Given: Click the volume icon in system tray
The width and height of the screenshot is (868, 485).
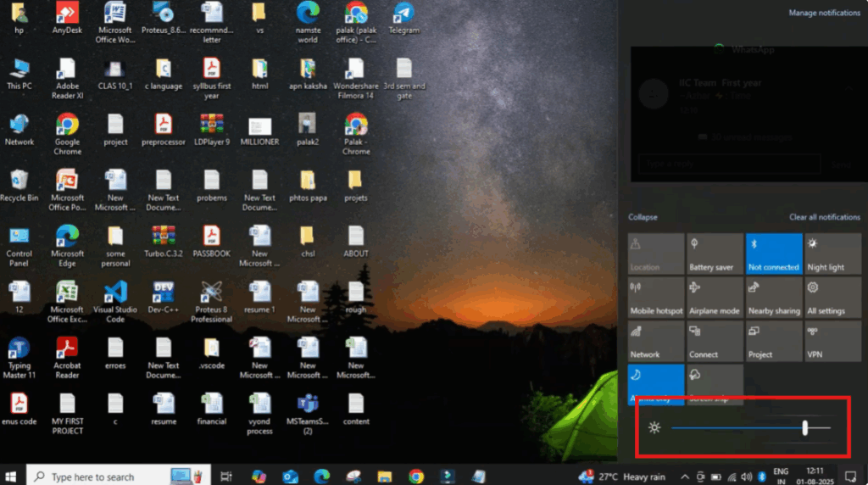Looking at the screenshot, I should tap(746, 477).
